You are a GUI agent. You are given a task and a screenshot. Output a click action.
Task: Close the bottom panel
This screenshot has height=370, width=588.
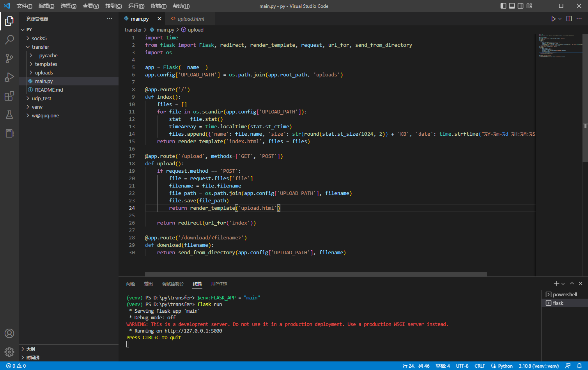pyautogui.click(x=581, y=283)
